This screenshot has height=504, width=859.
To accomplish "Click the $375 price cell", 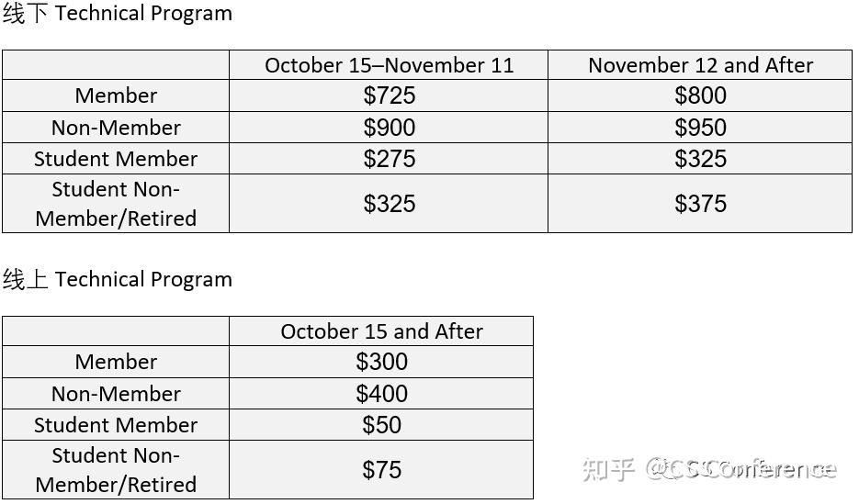I will 700,204.
